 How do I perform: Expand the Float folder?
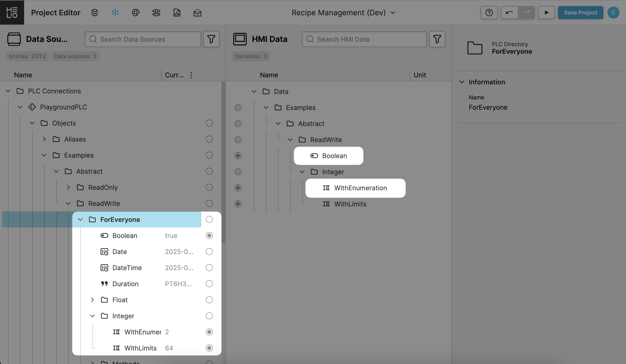tap(92, 300)
